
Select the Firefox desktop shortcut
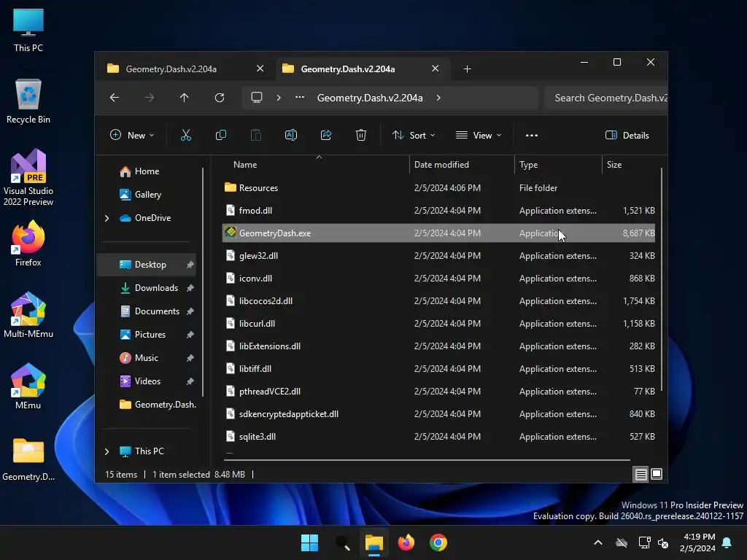point(28,244)
